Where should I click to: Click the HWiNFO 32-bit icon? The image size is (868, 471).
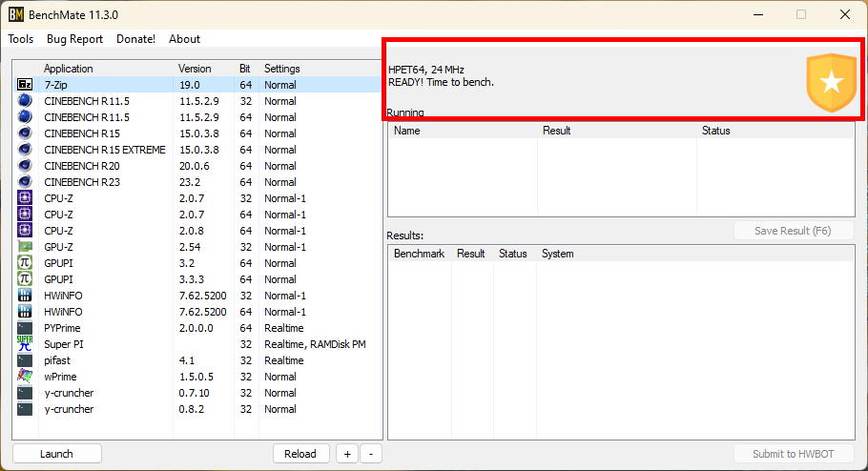pyautogui.click(x=25, y=295)
